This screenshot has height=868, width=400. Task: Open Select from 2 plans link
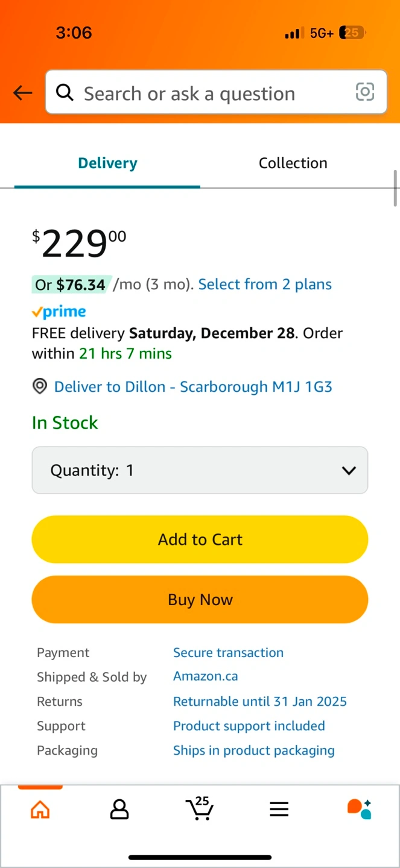(265, 285)
